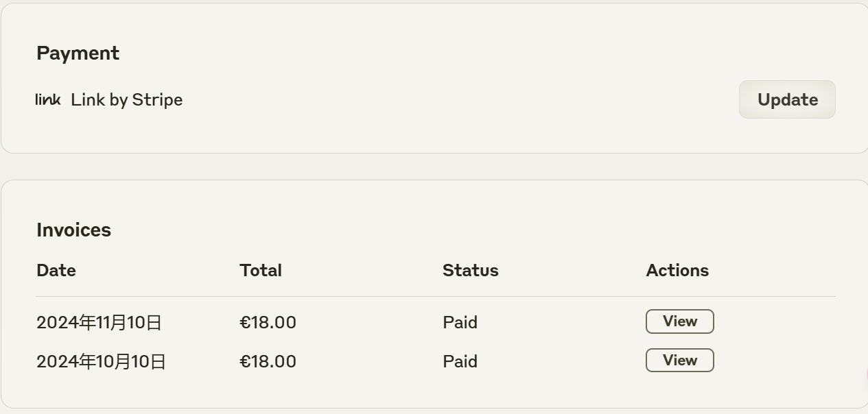Click the Link logo icon

48,99
